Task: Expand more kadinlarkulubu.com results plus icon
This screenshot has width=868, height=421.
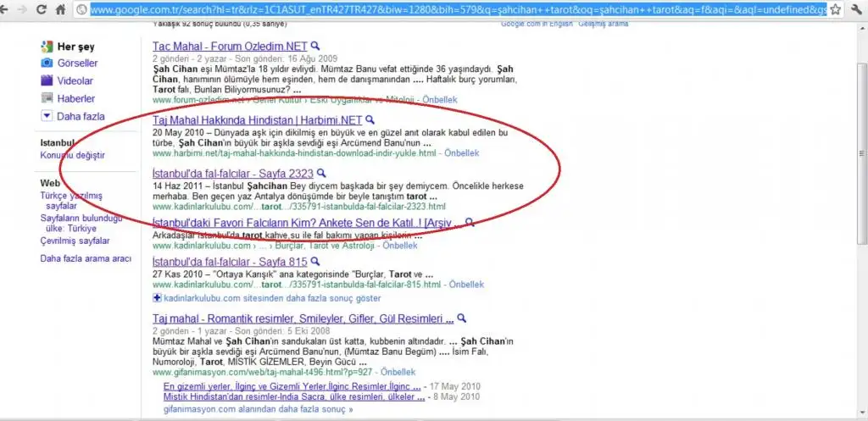Action: [x=157, y=298]
